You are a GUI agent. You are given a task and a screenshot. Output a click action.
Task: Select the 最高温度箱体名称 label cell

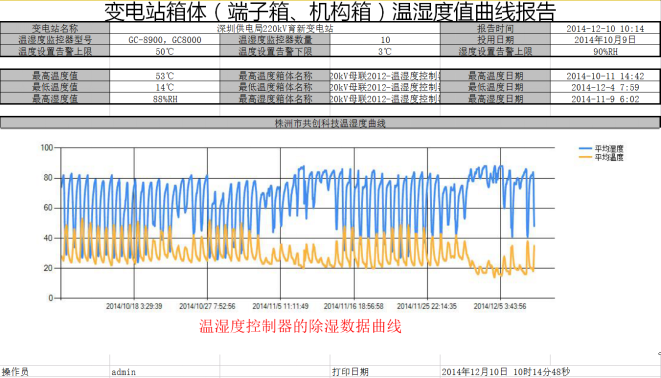click(275, 76)
